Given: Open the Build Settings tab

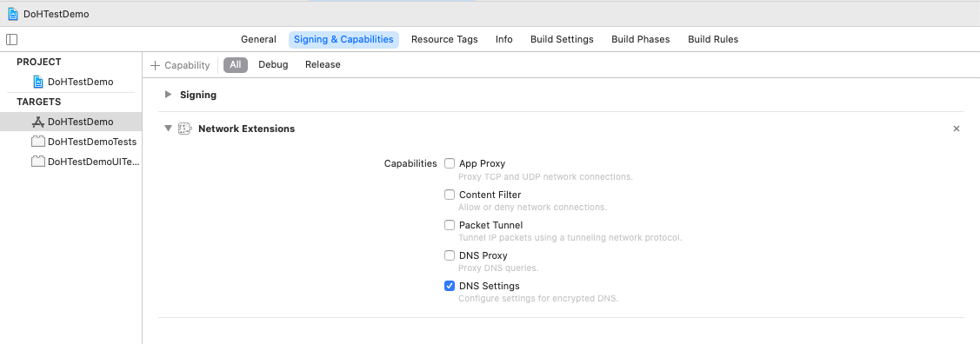Looking at the screenshot, I should pos(562,39).
